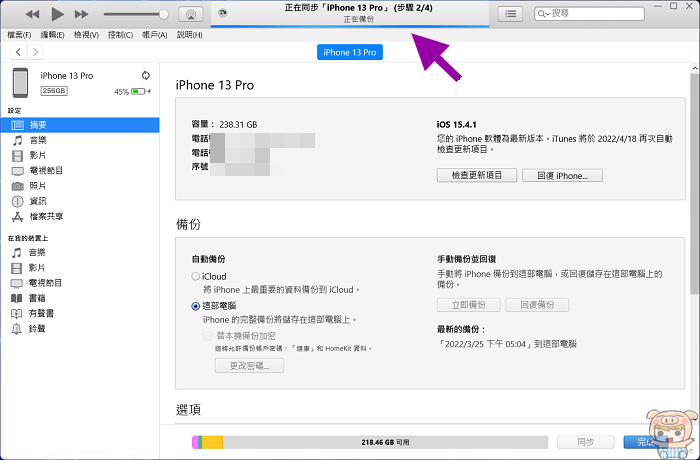The image size is (700, 460).
Task: Go back to the previous track
Action: click(x=32, y=14)
